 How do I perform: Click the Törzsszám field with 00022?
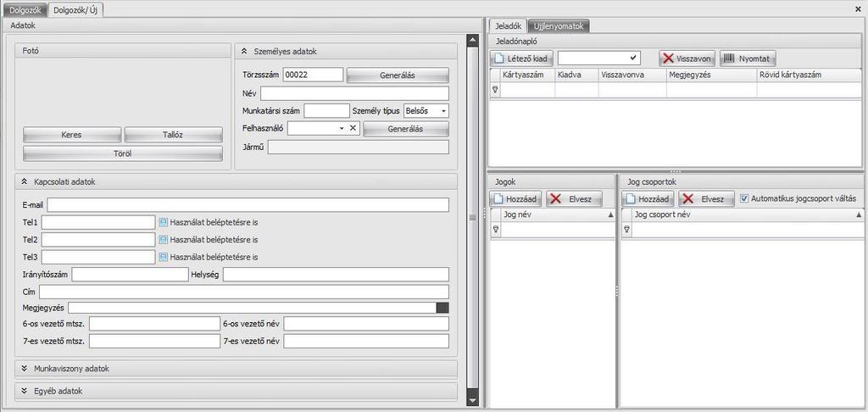[x=314, y=75]
